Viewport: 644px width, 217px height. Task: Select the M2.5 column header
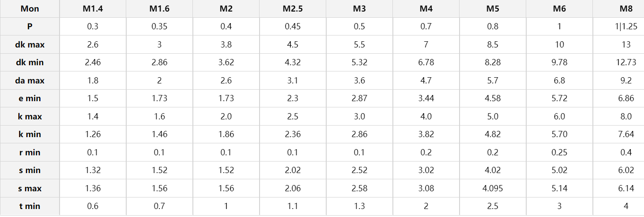coord(292,9)
